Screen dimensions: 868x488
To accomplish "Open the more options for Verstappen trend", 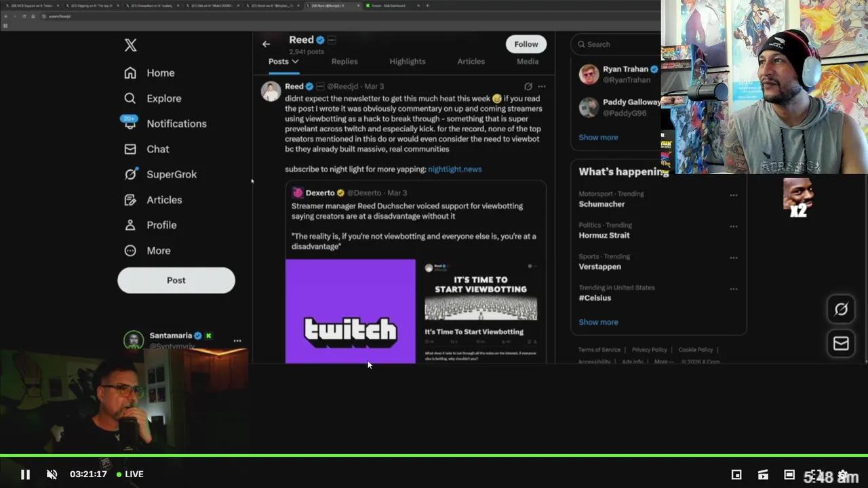I will [x=733, y=258].
